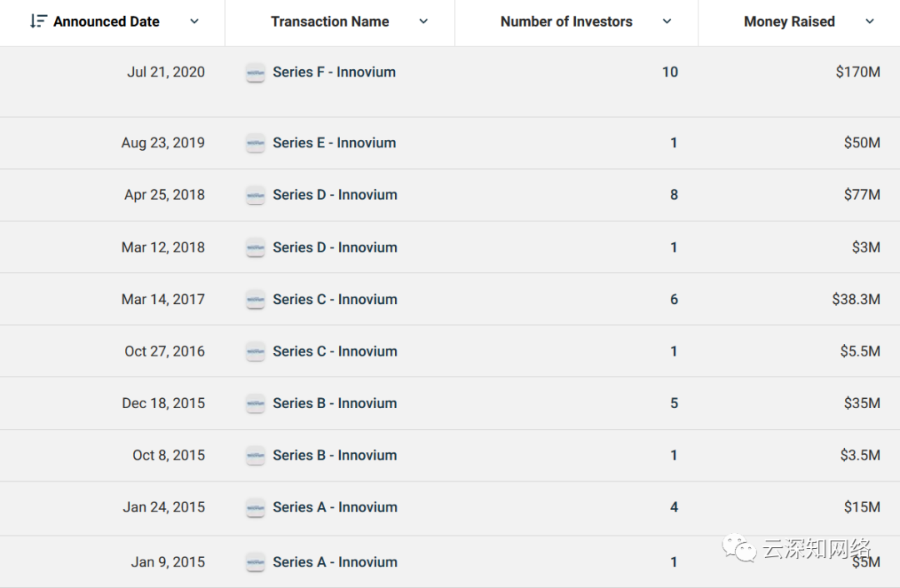
Task: Open the Series E - Innovium transaction
Action: [x=334, y=143]
